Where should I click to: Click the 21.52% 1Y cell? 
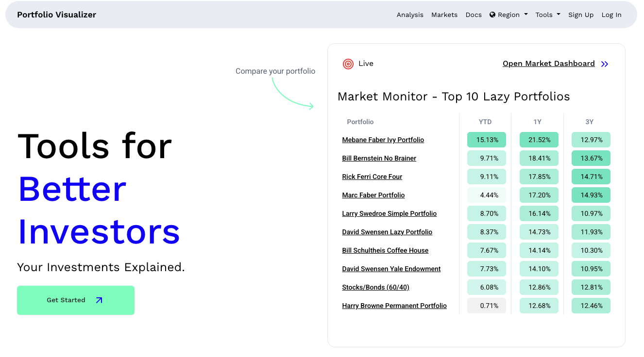[539, 140]
